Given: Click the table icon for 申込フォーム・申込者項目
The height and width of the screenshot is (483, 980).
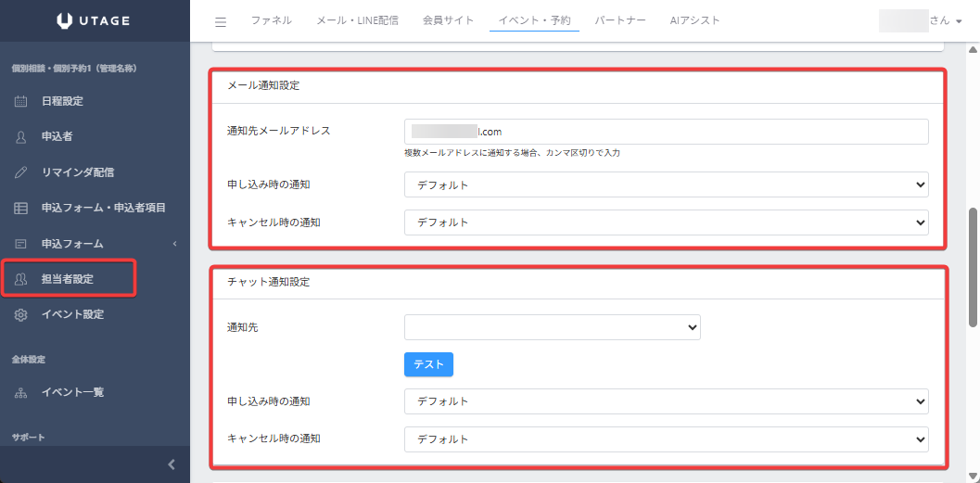Looking at the screenshot, I should click(x=21, y=208).
